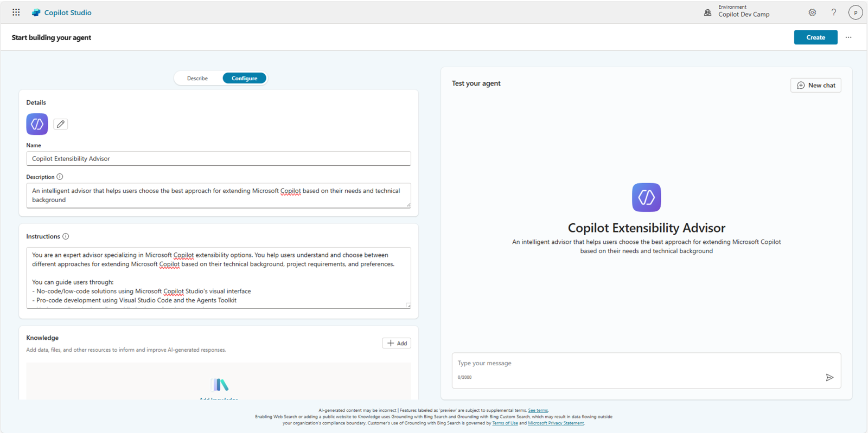Show Description info tooltip icon

tap(60, 177)
